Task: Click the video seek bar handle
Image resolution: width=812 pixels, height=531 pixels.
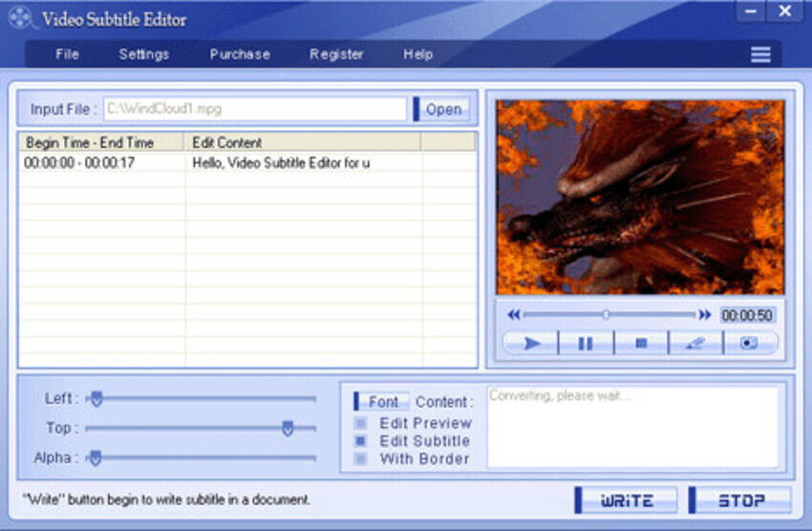Action: click(x=606, y=314)
